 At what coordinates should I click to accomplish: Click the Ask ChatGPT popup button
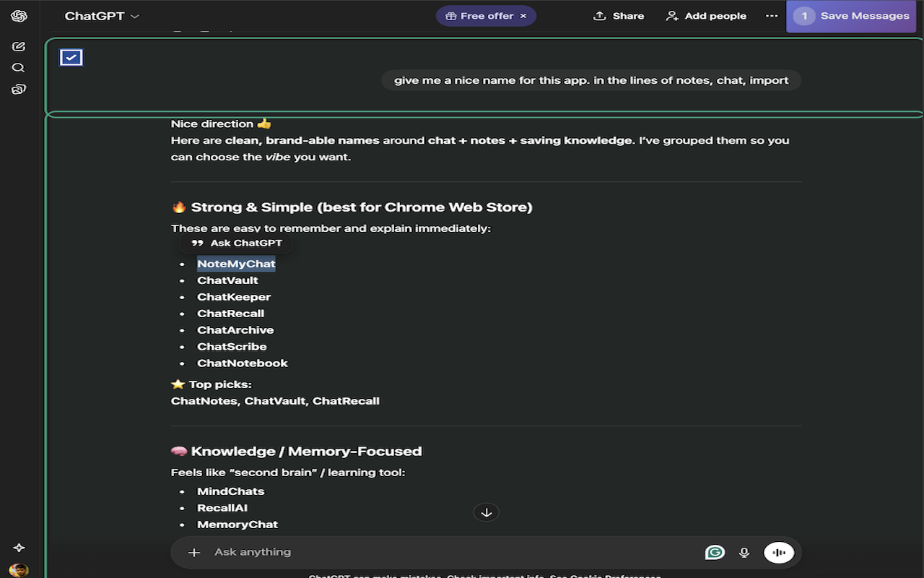pos(236,243)
